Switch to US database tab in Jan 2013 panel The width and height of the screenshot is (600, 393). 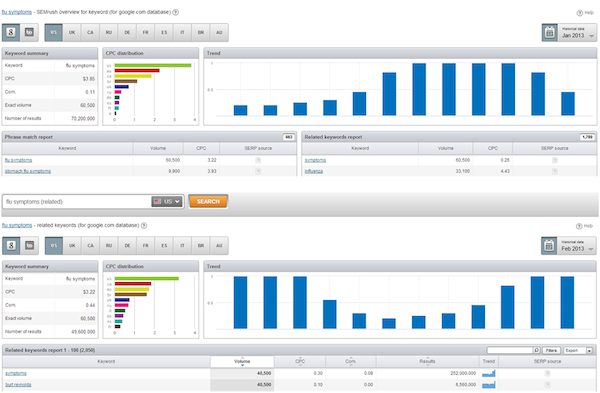tap(54, 33)
